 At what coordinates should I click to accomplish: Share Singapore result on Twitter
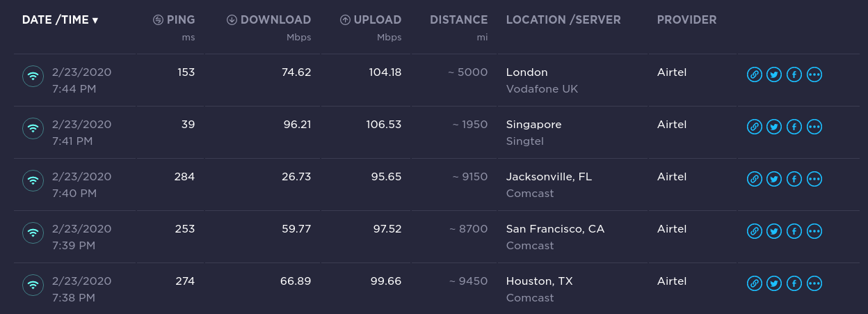tap(774, 127)
